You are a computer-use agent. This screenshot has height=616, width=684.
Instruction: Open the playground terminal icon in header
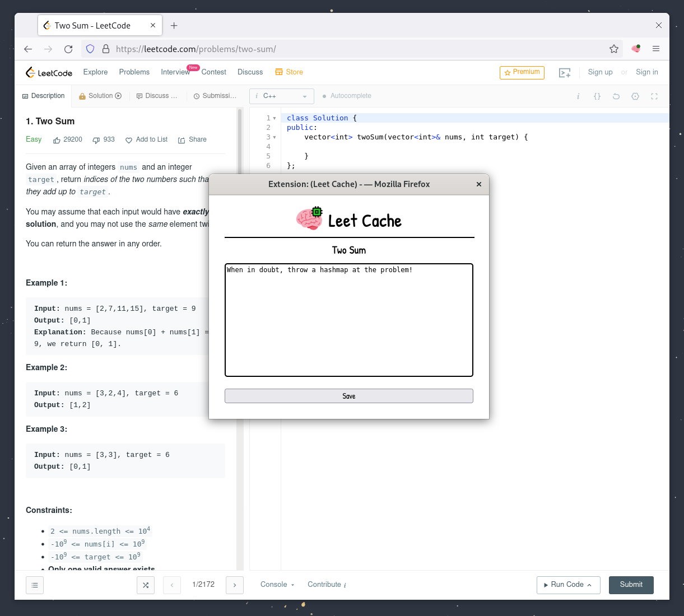(565, 72)
